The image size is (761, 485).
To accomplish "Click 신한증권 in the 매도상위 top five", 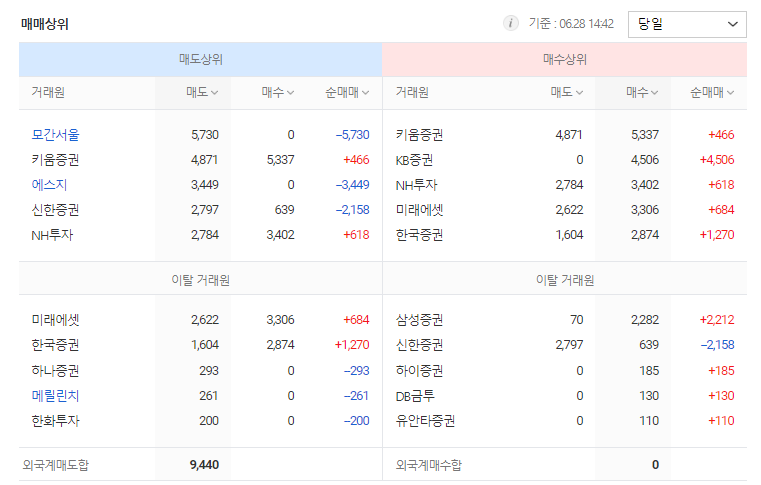I will [55, 210].
